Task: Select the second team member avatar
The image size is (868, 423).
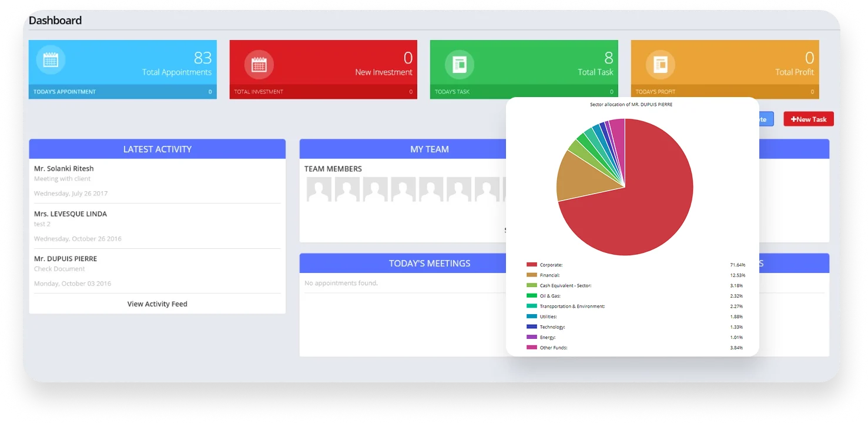Action: tap(347, 189)
